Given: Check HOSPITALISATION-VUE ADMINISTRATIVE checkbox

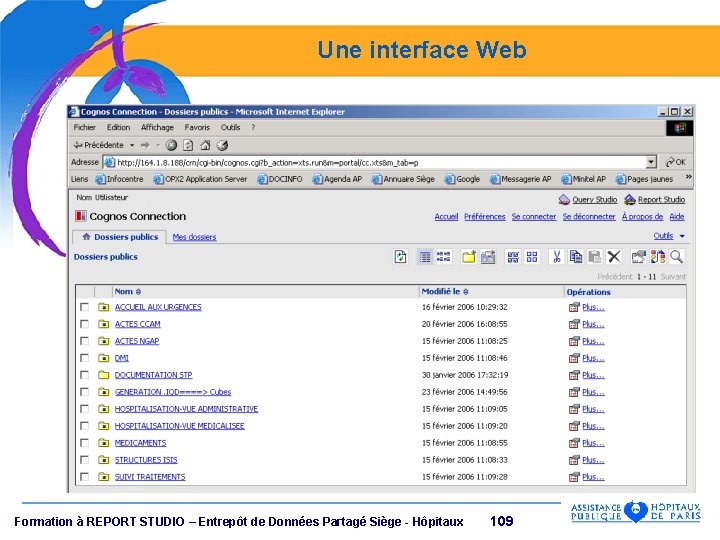Looking at the screenshot, I should 84,409.
